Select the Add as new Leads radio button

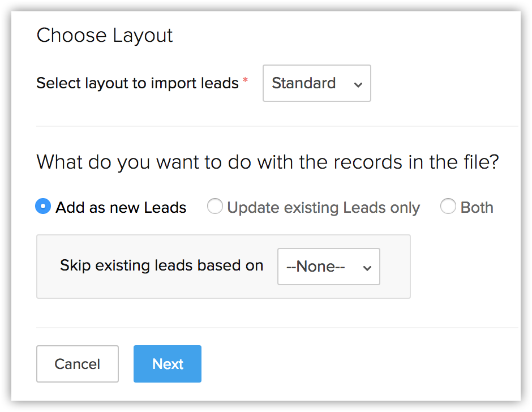coord(43,207)
